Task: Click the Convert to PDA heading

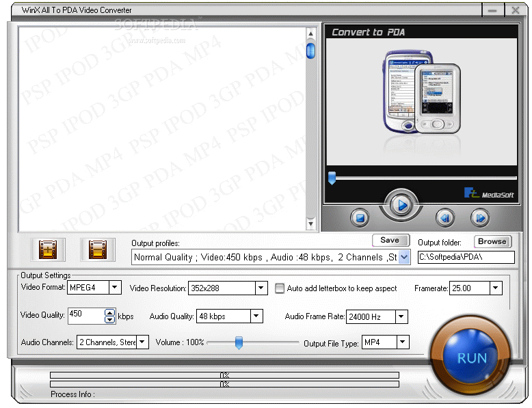Action: pyautogui.click(x=368, y=32)
